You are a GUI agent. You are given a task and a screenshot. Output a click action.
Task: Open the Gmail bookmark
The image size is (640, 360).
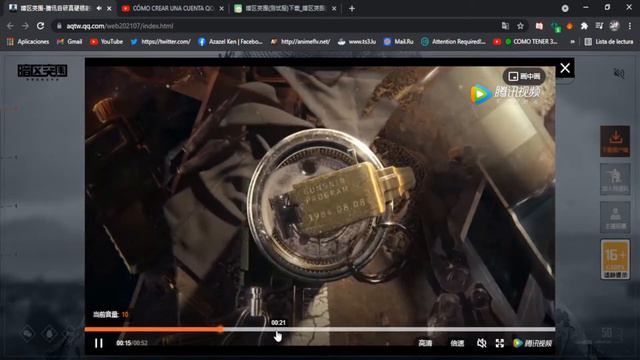point(70,42)
